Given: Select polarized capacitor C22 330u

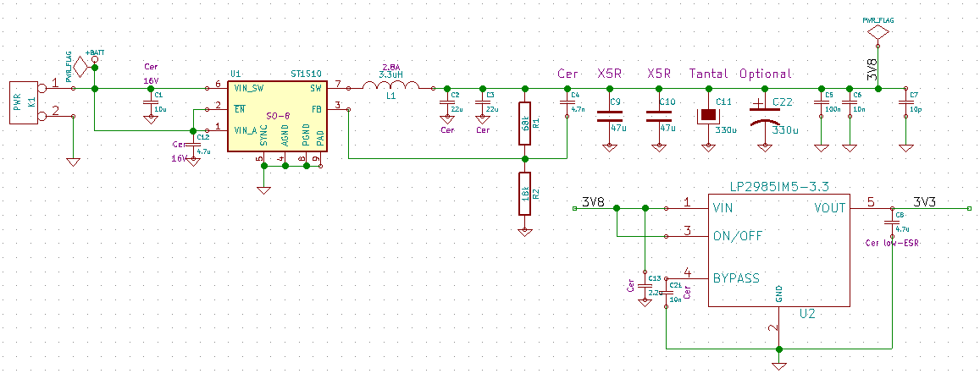Looking at the screenshot, I should coord(765,118).
